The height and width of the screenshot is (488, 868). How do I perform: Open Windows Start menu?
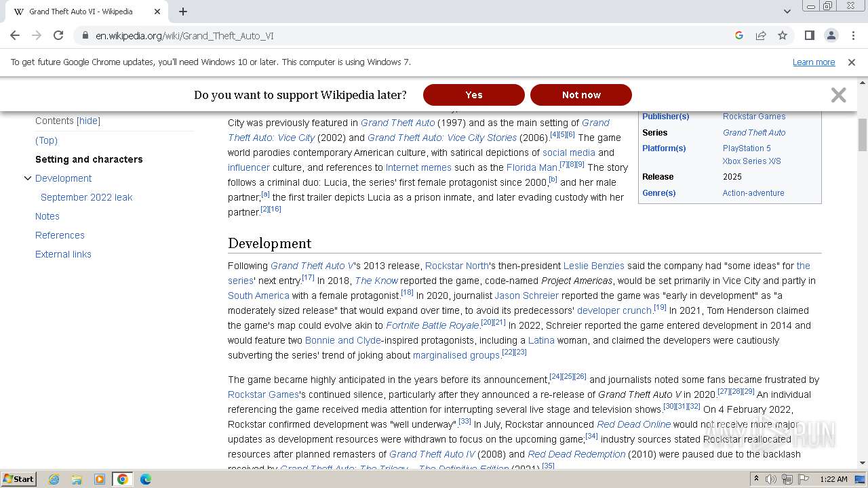tap(18, 479)
